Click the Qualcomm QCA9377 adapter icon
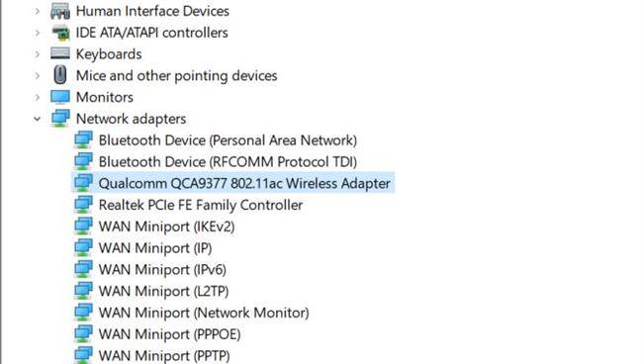Image resolution: width=643 pixels, height=364 pixels. pyautogui.click(x=83, y=183)
